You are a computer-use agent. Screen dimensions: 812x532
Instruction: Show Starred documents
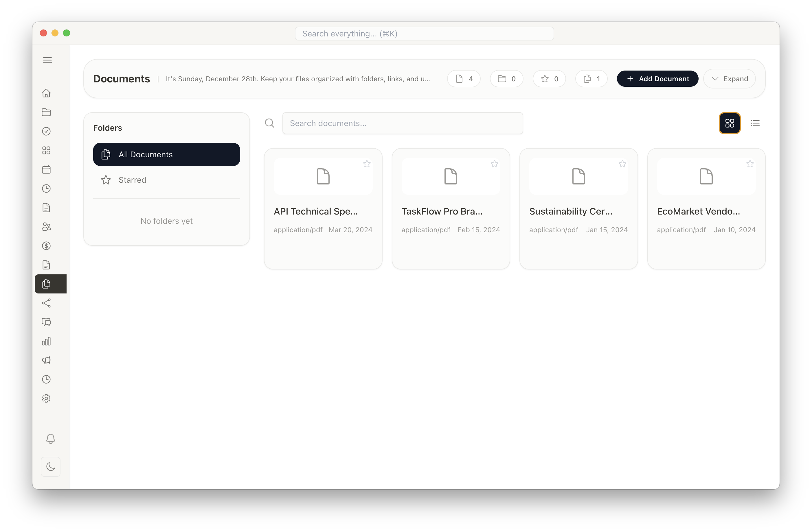pos(166,180)
